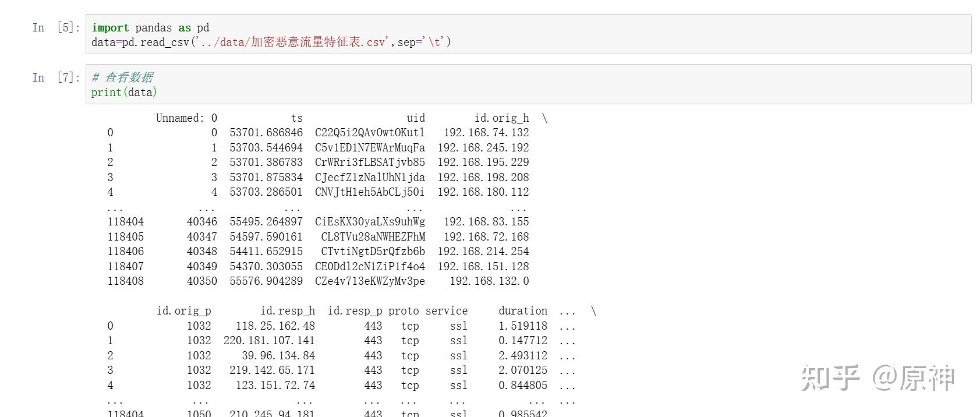Screen dimensions: 980x417
Task: Click the 'proto' column header
Action: [x=404, y=311]
